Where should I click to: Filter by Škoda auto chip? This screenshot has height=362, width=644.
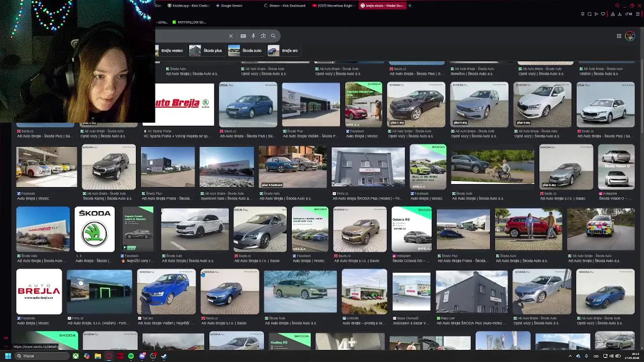[x=246, y=50]
